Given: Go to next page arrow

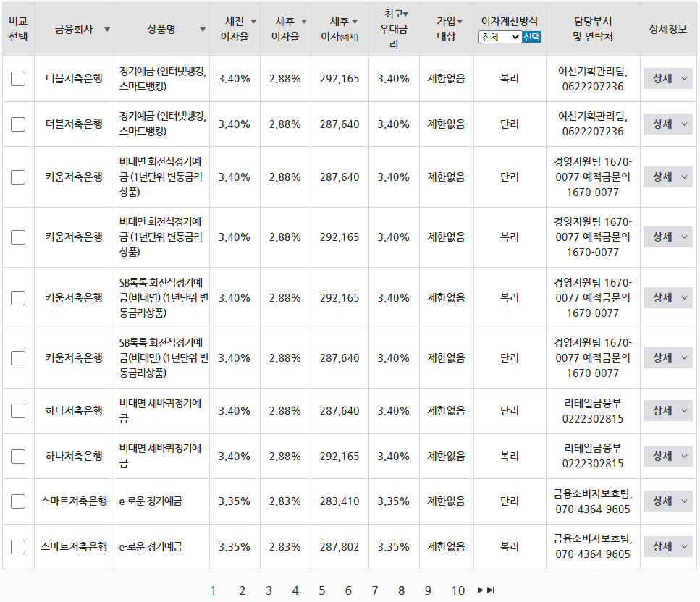Looking at the screenshot, I should (x=481, y=590).
